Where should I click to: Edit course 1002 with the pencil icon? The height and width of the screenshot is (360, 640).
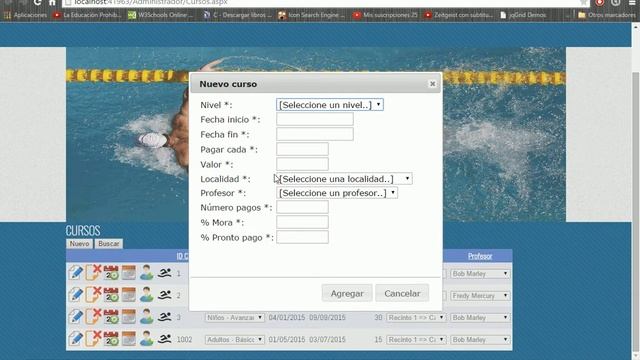[x=76, y=339]
